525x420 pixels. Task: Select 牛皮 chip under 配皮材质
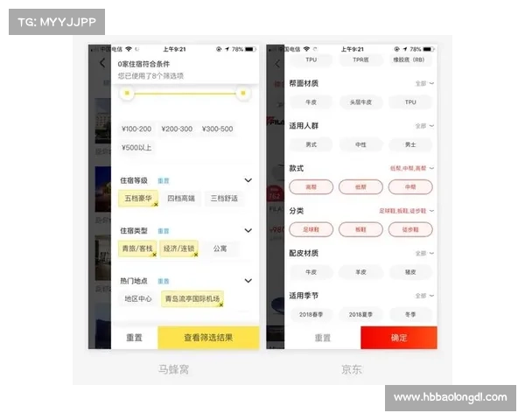click(311, 272)
